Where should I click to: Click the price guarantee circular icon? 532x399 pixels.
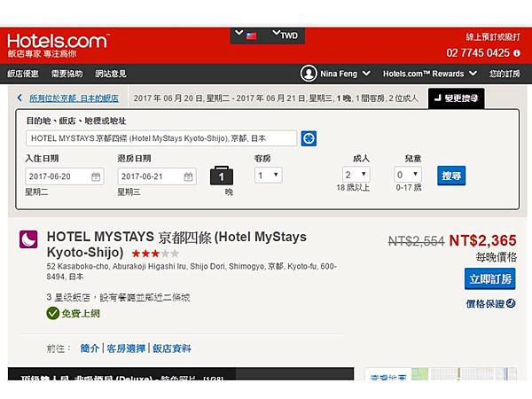tap(511, 303)
